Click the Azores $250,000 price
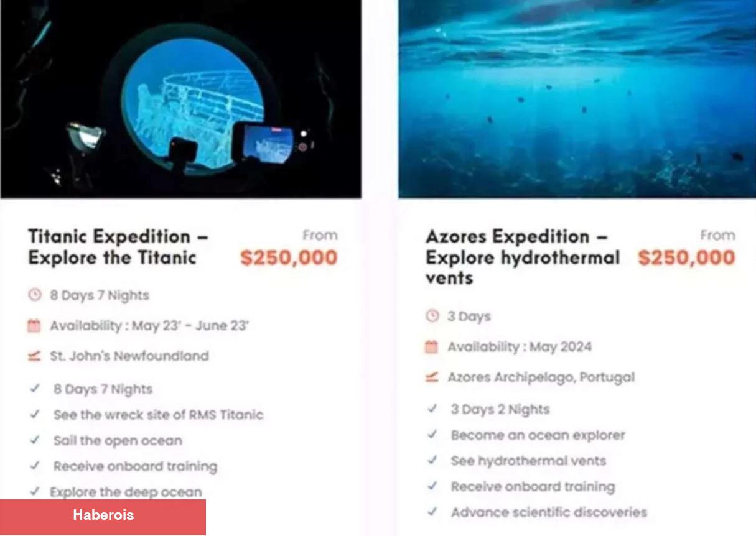The height and width of the screenshot is (536, 756). [x=686, y=258]
